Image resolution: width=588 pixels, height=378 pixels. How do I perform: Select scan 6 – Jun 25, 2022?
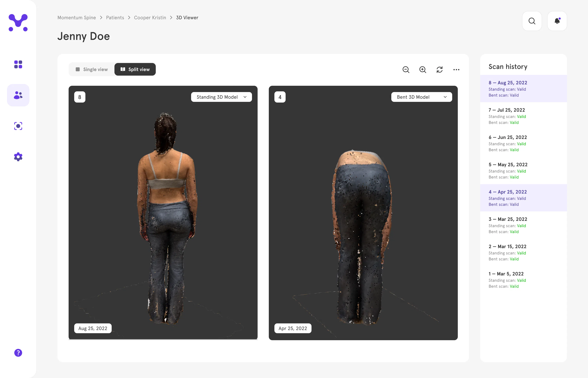pos(523,143)
